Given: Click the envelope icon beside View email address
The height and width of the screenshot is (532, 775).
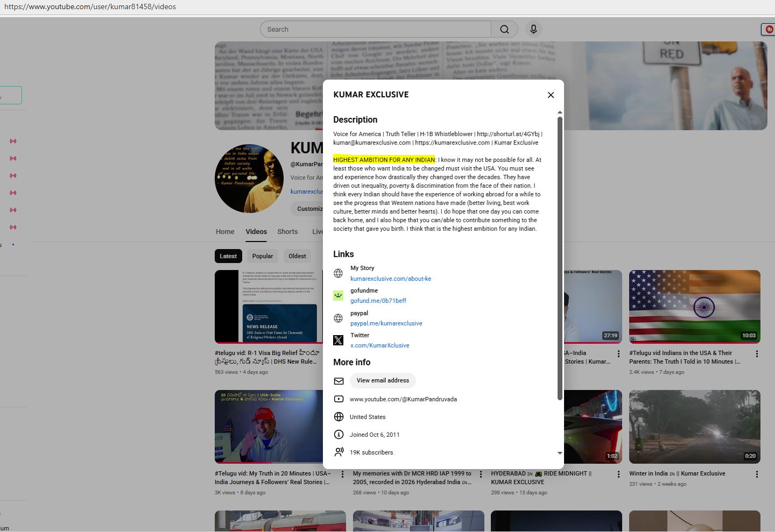Looking at the screenshot, I should point(339,381).
